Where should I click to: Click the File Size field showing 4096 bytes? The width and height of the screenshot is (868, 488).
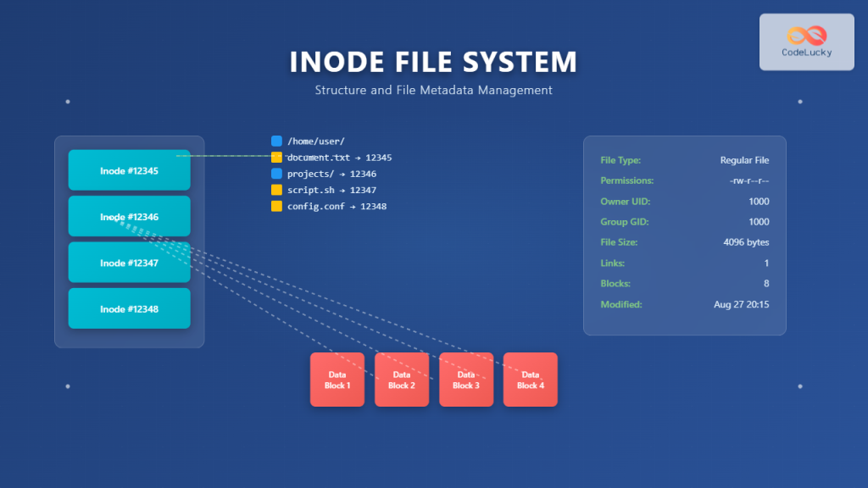[x=747, y=242]
